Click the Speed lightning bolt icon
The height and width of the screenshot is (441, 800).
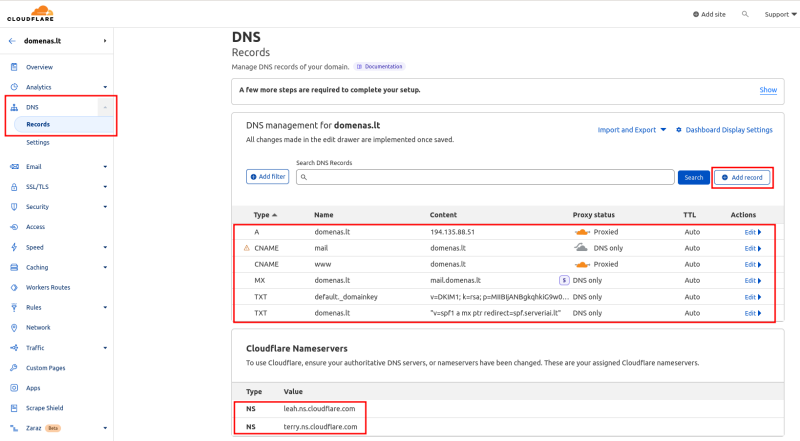14,247
